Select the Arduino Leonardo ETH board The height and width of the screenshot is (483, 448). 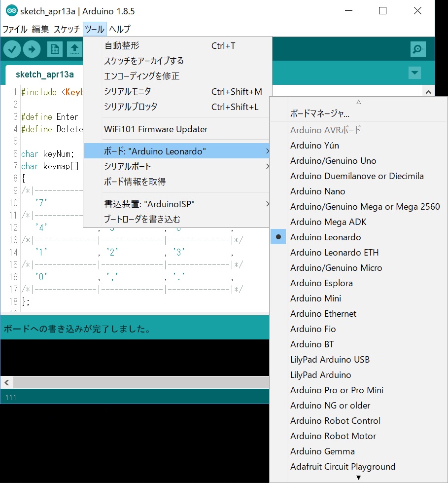coord(358,252)
